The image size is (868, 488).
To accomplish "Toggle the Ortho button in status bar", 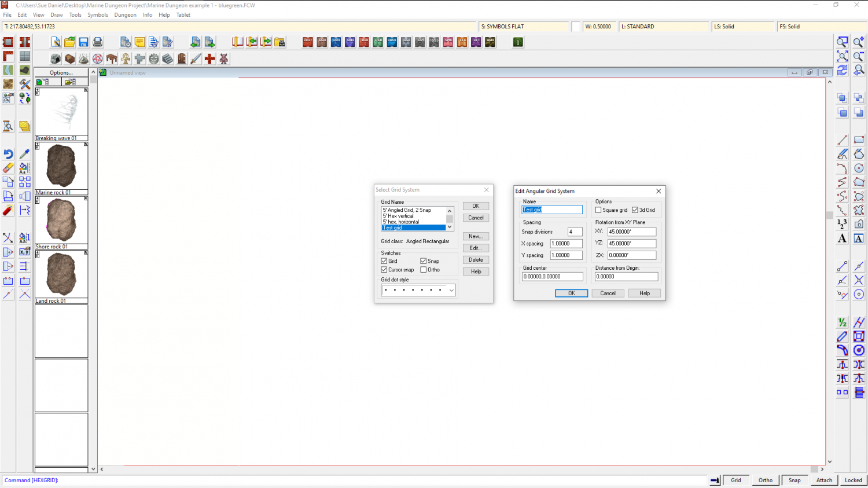I will point(766,480).
